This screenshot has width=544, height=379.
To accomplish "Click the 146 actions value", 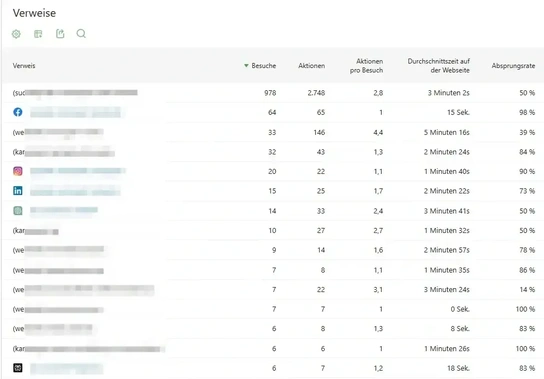I will [319, 132].
